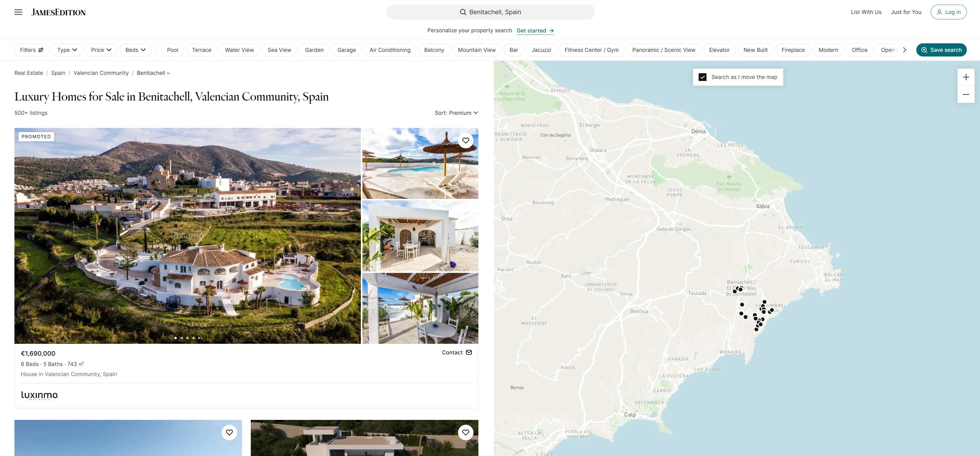
Task: Toggle the Search as I move map checkbox
Action: 702,76
